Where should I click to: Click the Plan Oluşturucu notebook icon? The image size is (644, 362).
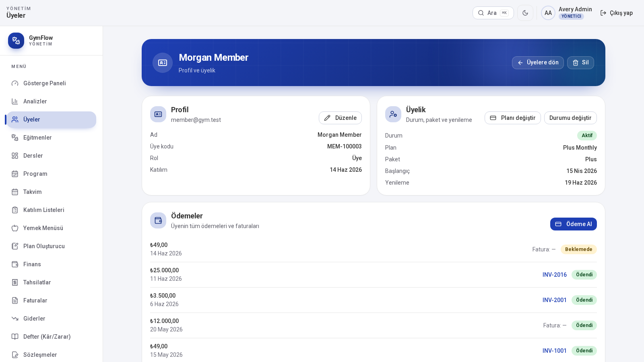click(15, 246)
